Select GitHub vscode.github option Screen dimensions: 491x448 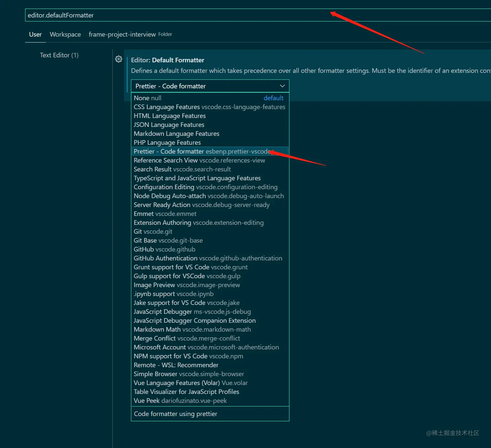210,249
